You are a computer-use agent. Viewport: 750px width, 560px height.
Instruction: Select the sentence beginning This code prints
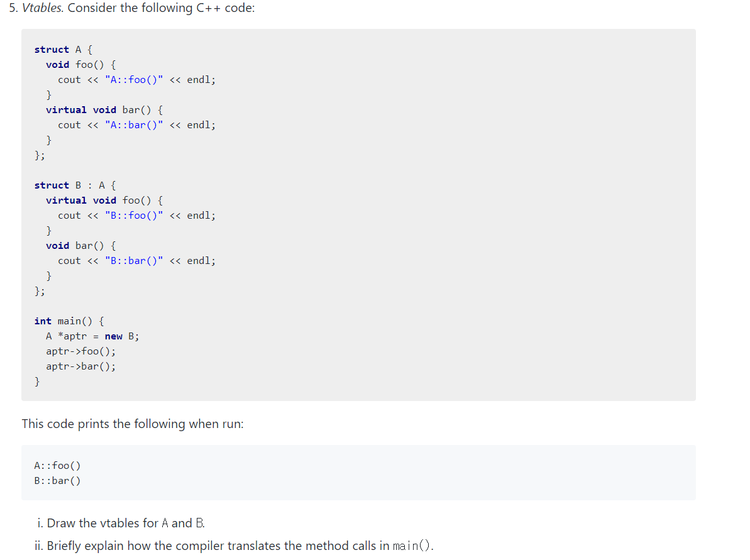tap(132, 424)
